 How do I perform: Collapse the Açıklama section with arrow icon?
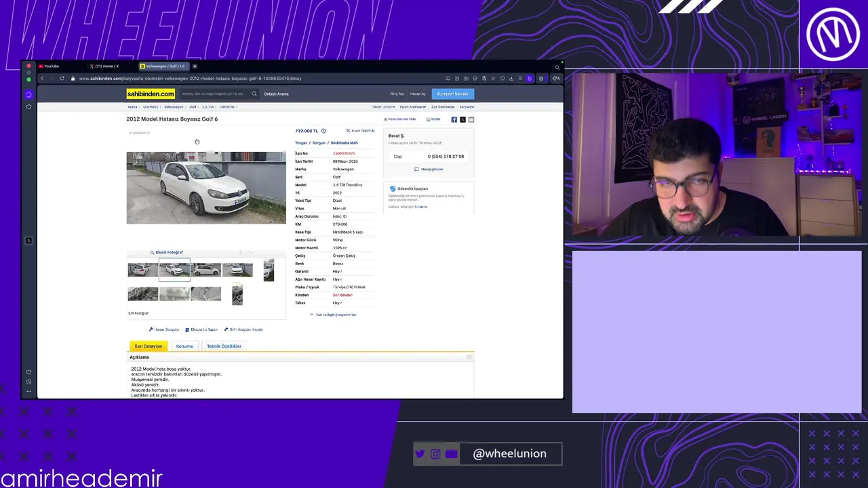pyautogui.click(x=469, y=357)
